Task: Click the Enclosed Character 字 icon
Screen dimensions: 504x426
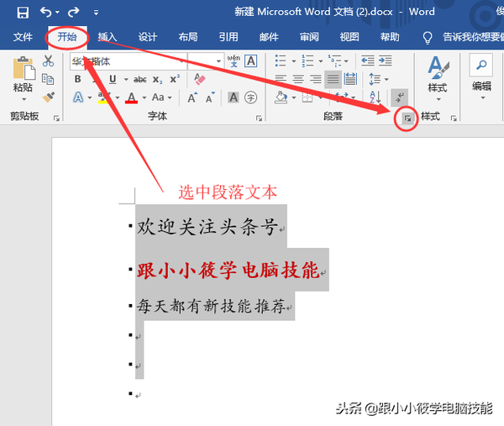Action: tap(250, 97)
